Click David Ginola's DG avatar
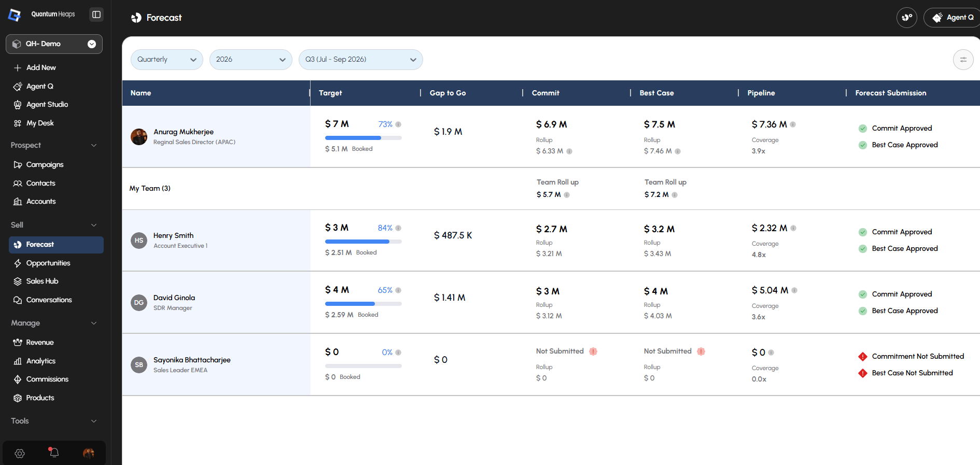The width and height of the screenshot is (980, 465). tap(139, 303)
